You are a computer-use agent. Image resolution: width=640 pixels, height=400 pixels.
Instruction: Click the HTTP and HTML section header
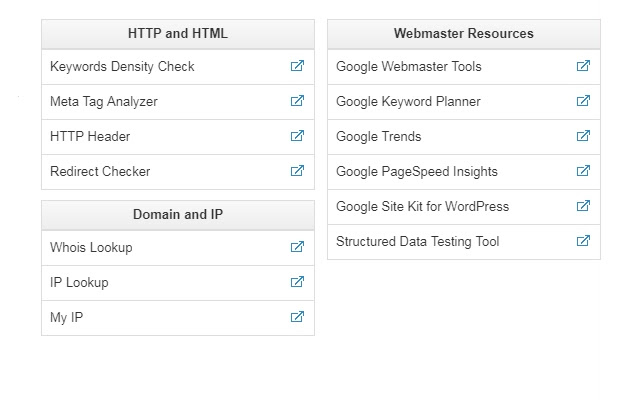click(x=178, y=34)
